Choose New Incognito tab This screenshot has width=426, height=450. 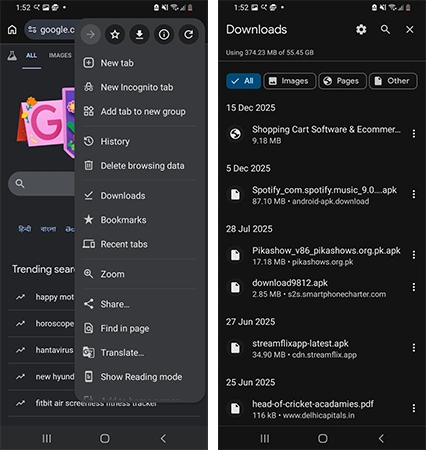point(140,87)
